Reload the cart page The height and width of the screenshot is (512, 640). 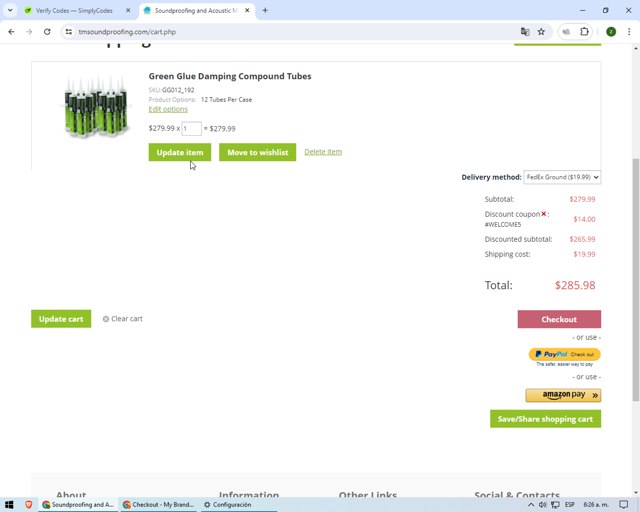(47, 32)
